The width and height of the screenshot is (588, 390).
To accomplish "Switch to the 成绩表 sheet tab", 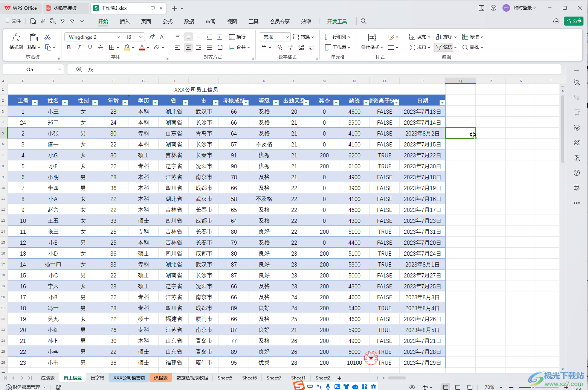I will 48,378.
